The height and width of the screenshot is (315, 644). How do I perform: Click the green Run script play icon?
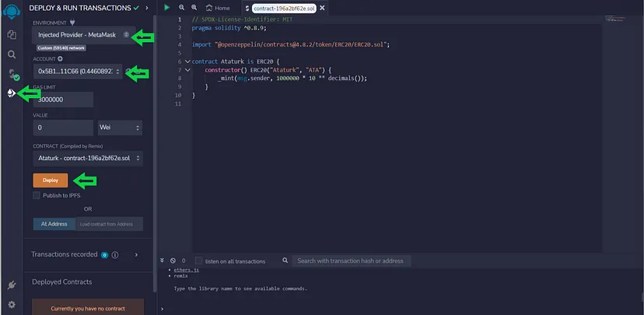click(167, 7)
